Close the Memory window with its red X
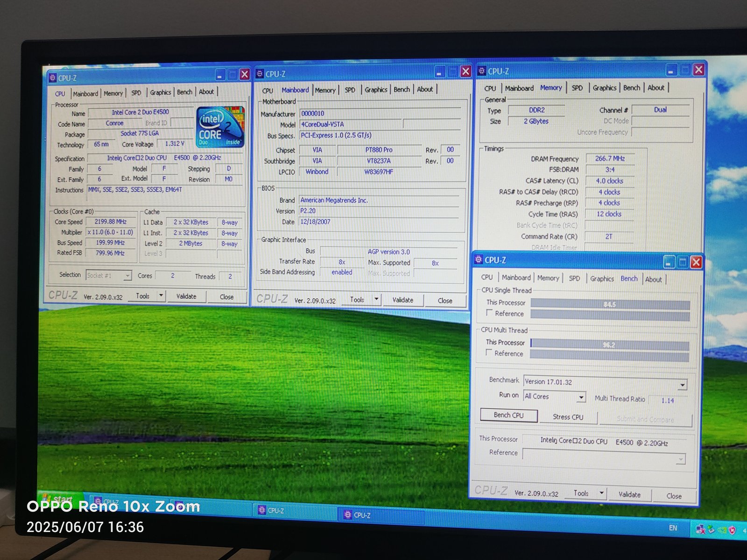 pyautogui.click(x=699, y=70)
